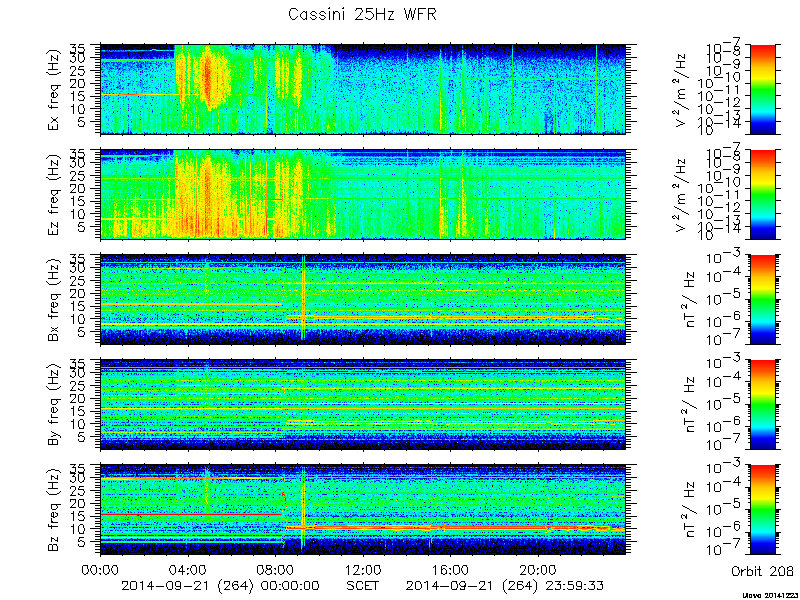Image resolution: width=800 pixels, height=600 pixels.
Task: Click the 'Ez freq (Hz)' axis label
Action: click(x=54, y=194)
